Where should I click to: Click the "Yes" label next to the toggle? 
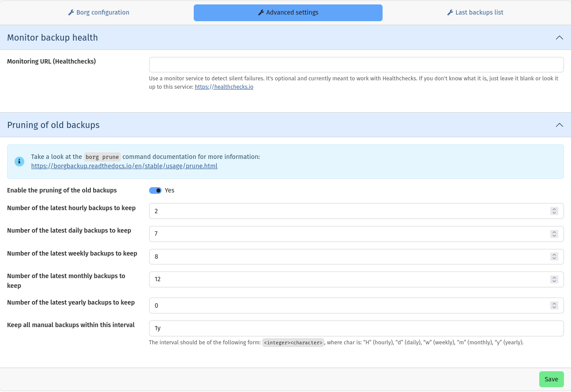coord(169,190)
